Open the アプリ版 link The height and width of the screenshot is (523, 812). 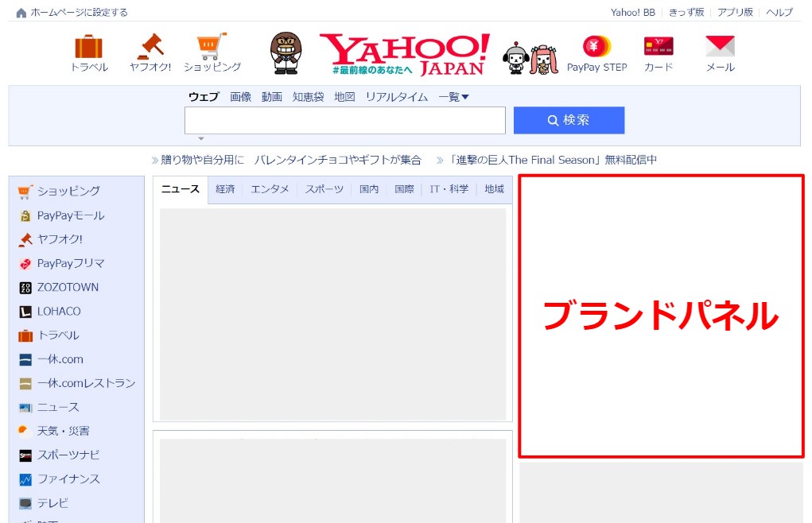coord(735,13)
